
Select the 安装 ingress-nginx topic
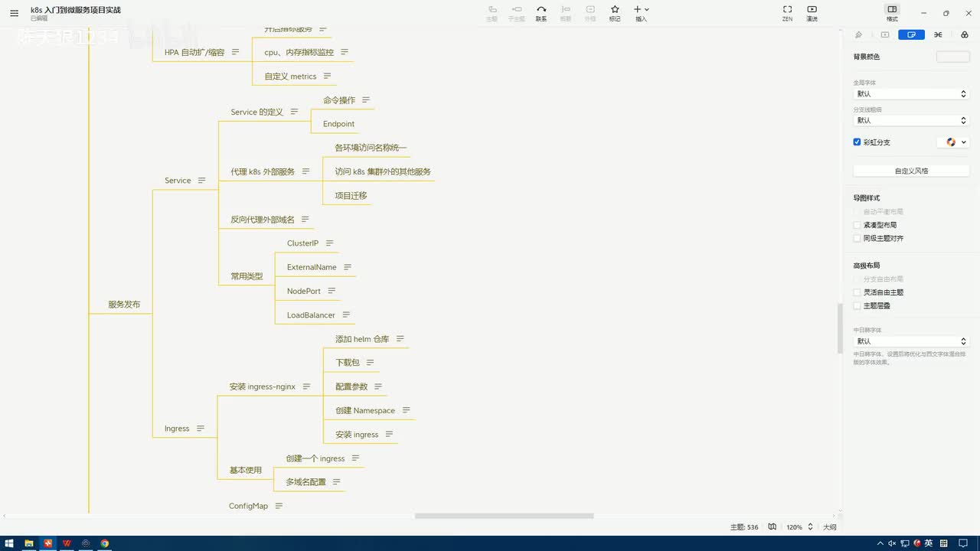click(263, 386)
